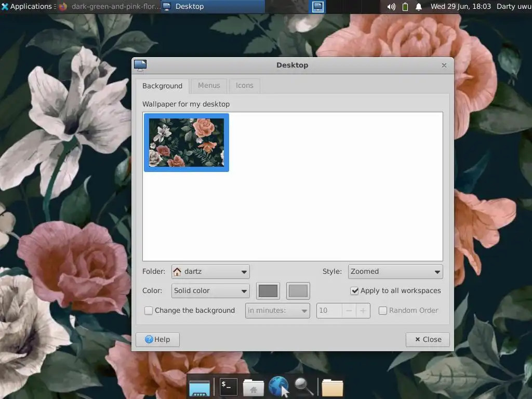
Task: Decrease interval with minus button
Action: click(349, 311)
